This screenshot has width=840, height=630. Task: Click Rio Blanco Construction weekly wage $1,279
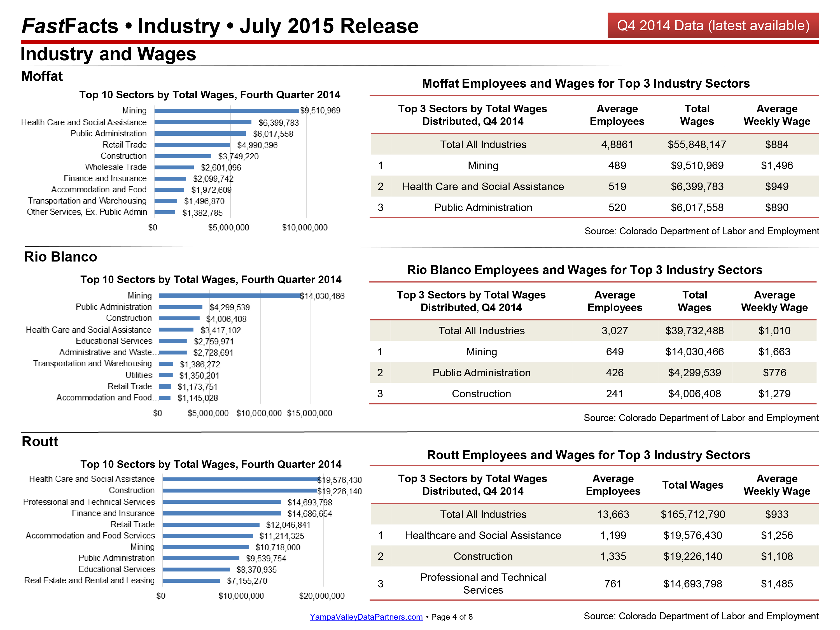tap(775, 394)
